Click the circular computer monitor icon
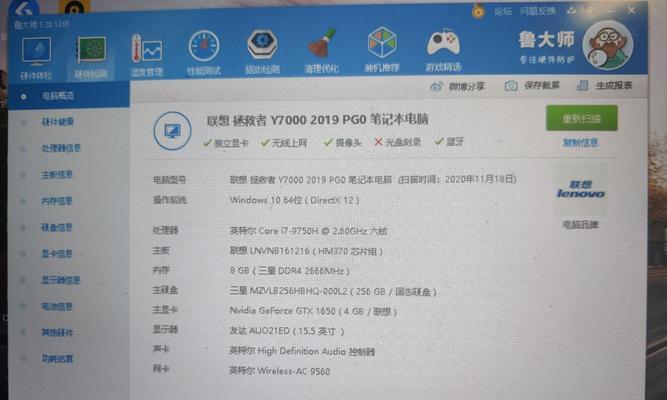 tap(172, 131)
